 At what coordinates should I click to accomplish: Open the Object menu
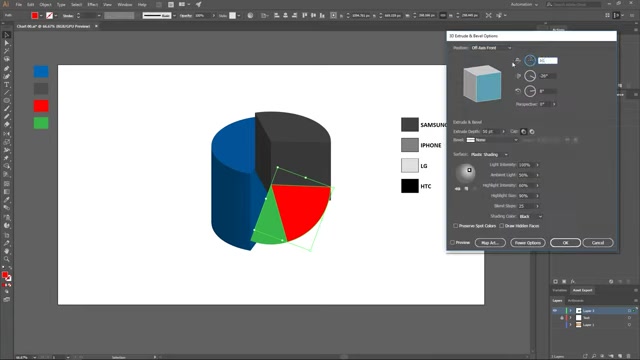[x=45, y=4]
